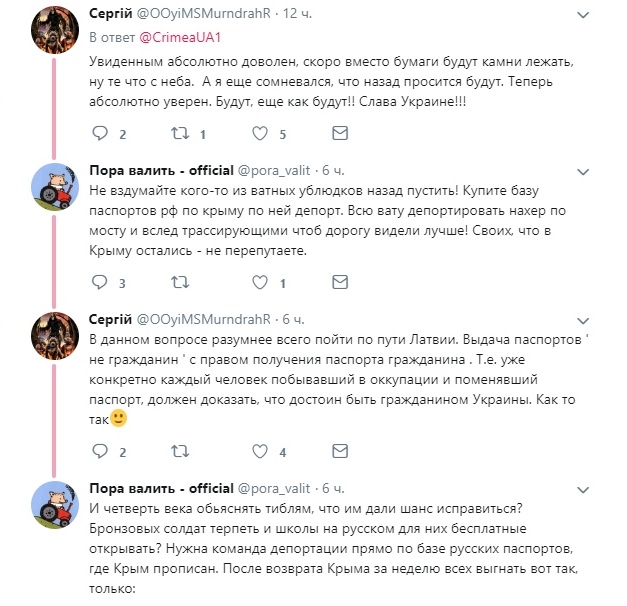Open Пора валить - official profile name link
This screenshot has width=627, height=606.
pyautogui.click(x=161, y=170)
